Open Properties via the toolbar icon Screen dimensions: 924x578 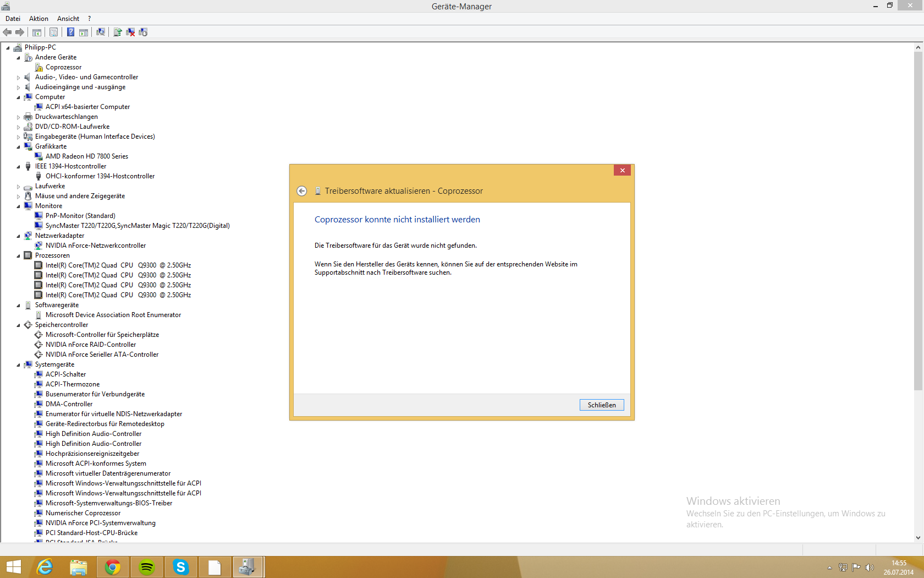53,32
